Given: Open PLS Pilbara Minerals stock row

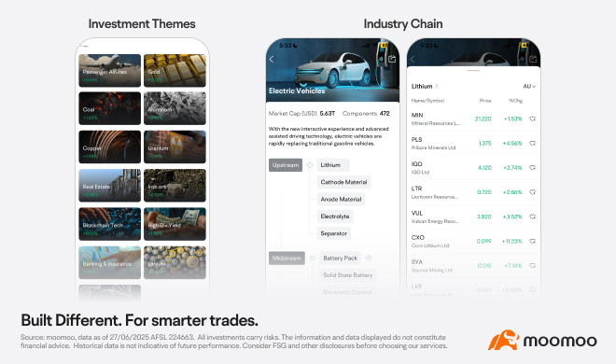Looking at the screenshot, I should (x=473, y=144).
